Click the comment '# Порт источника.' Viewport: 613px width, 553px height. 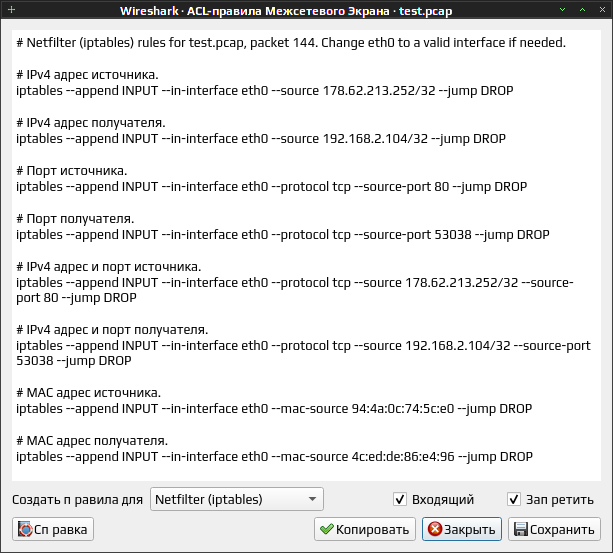(x=72, y=171)
